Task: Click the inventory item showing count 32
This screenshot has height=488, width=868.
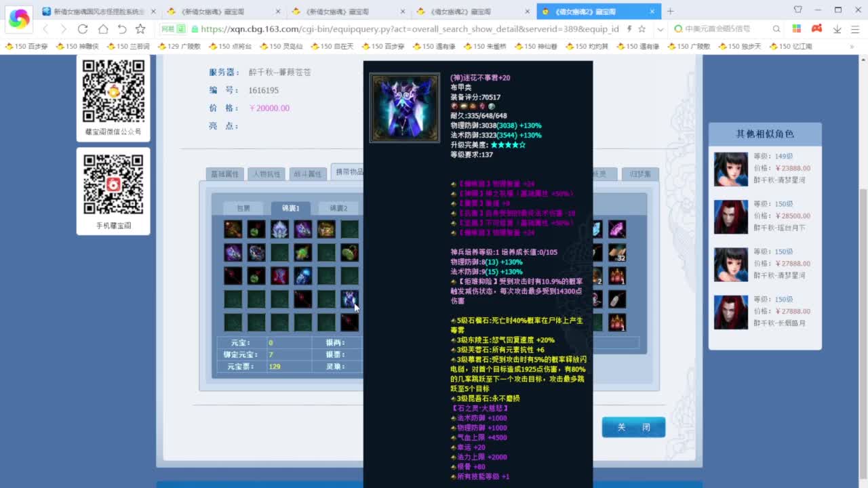Action: click(616, 253)
